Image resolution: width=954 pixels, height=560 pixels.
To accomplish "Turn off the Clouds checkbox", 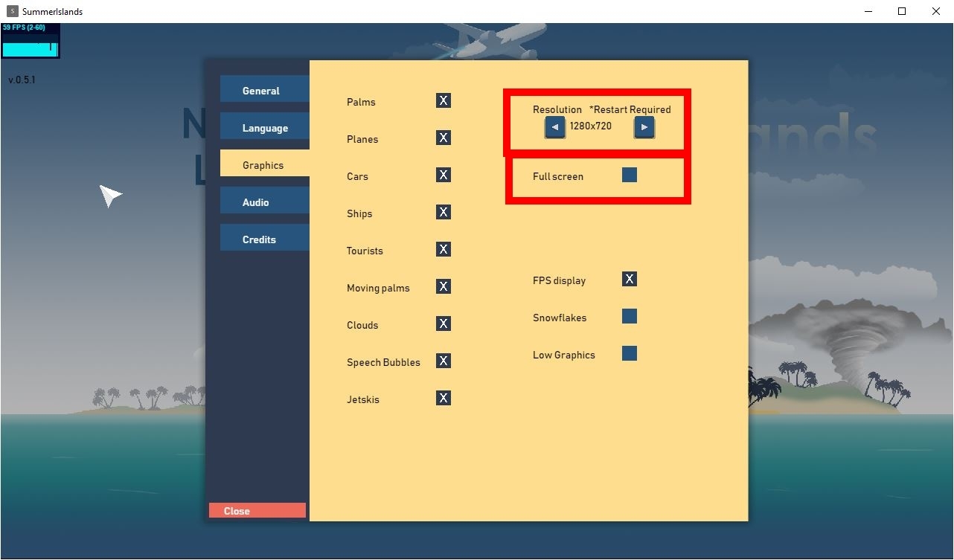I will (x=444, y=324).
